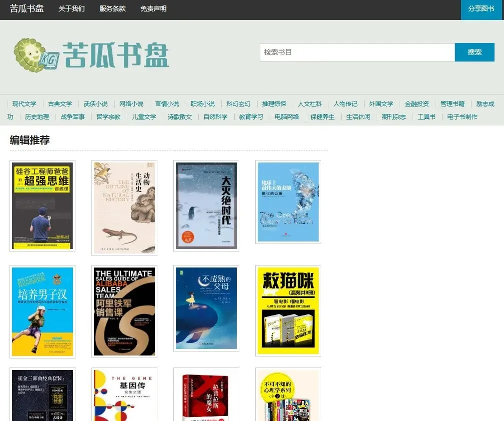
Task: Select the 武侠小说 category
Action: (x=95, y=103)
